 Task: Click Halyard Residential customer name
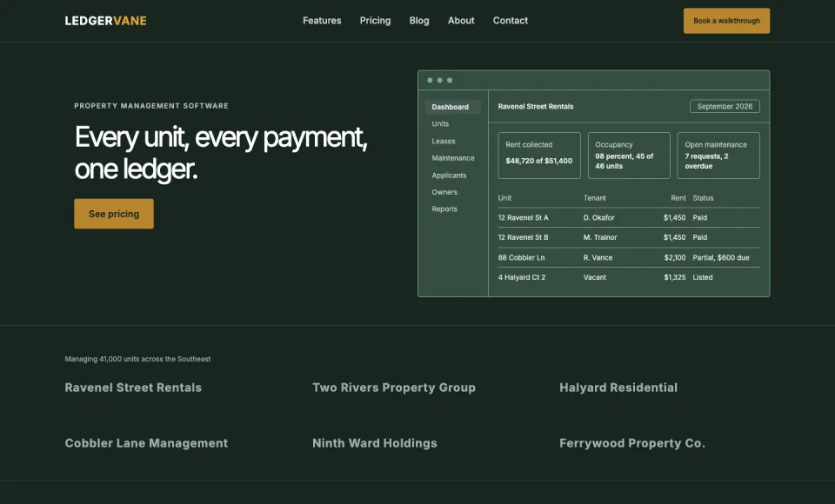pos(618,388)
